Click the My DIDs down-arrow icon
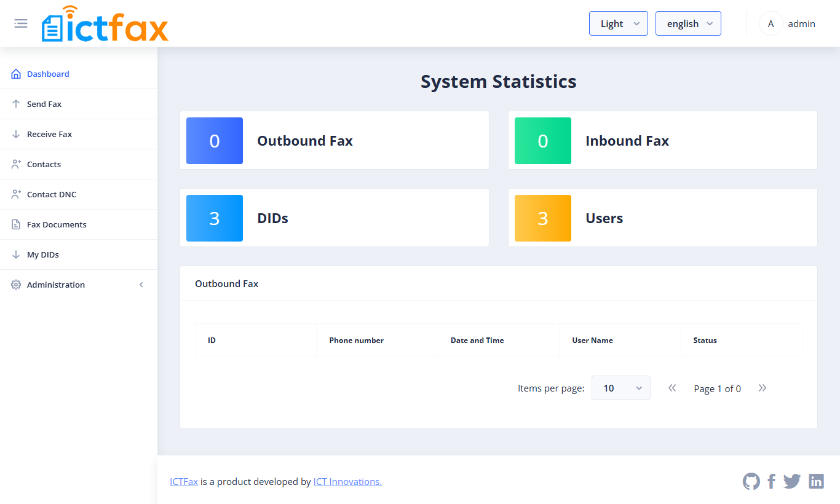Image resolution: width=840 pixels, height=504 pixels. [x=16, y=254]
